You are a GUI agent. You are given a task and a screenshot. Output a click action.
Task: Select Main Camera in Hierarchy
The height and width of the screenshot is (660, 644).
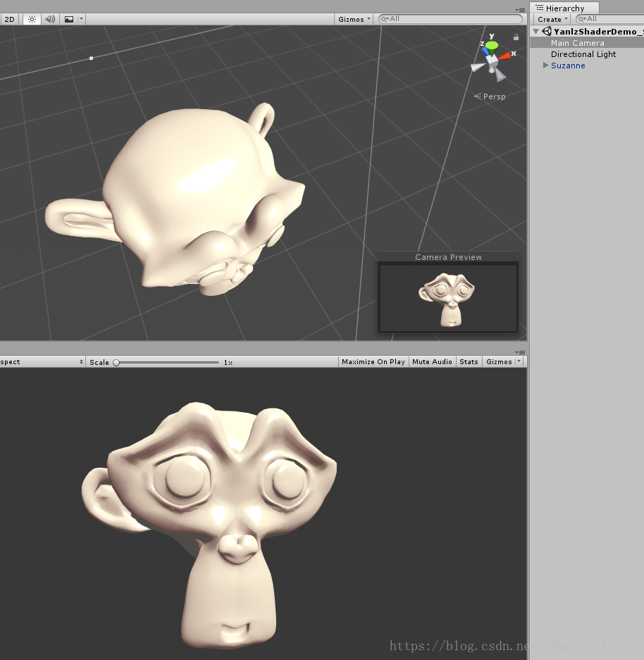(x=587, y=43)
